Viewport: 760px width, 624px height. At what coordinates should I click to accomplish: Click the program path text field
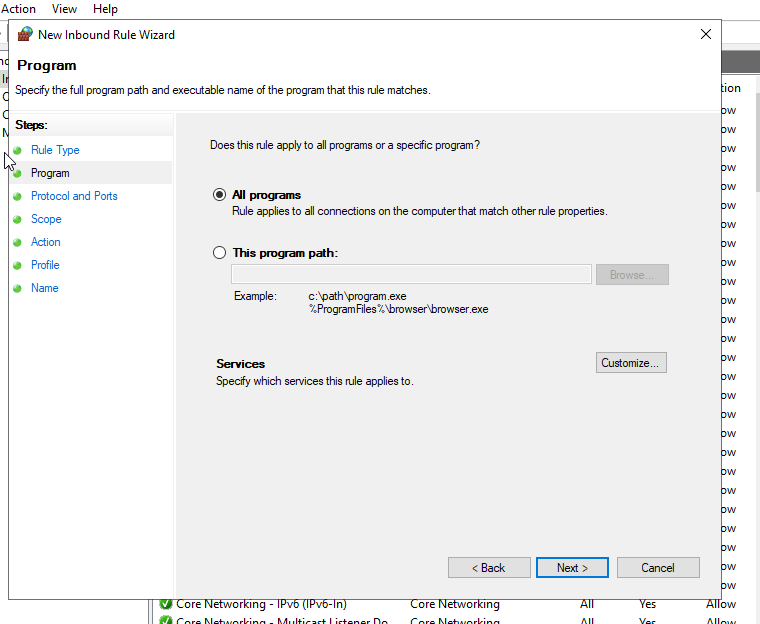411,274
